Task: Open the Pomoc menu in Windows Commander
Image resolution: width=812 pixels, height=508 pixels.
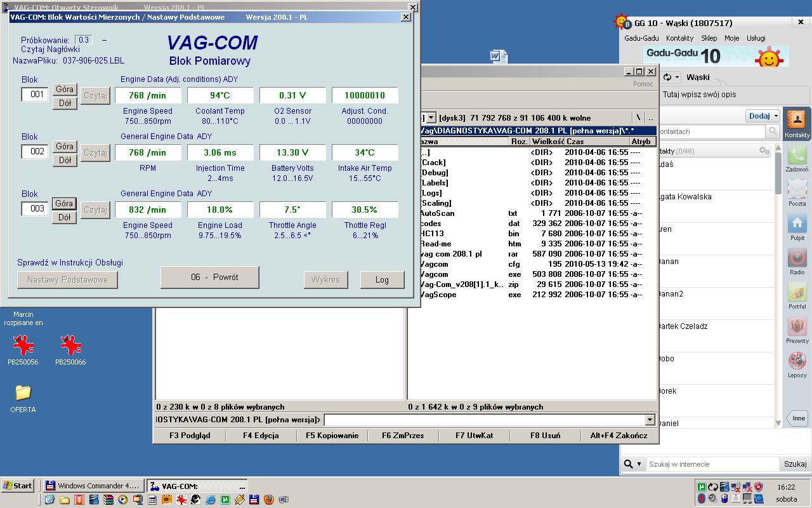Action: [643, 84]
